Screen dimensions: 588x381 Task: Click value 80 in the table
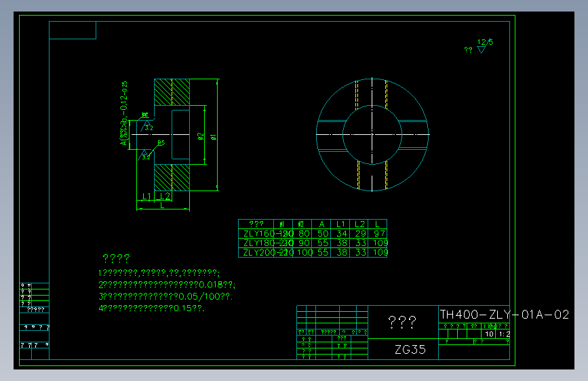pos(304,234)
